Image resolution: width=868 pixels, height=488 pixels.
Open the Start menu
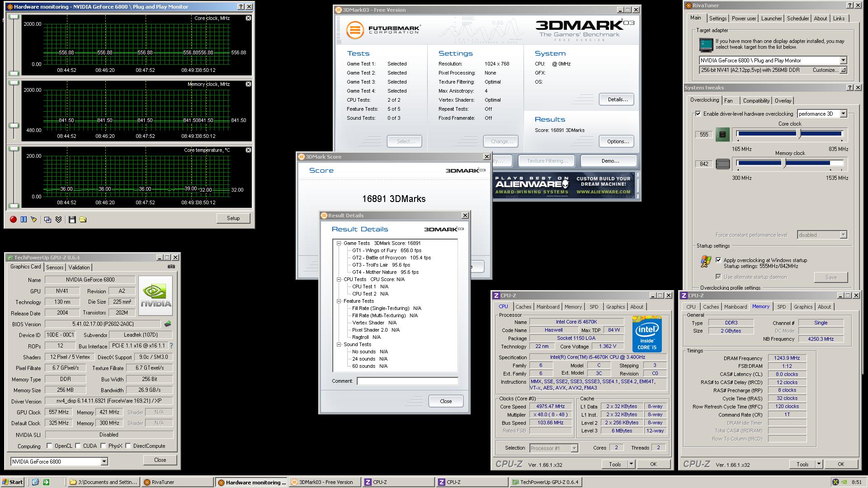(x=13, y=482)
